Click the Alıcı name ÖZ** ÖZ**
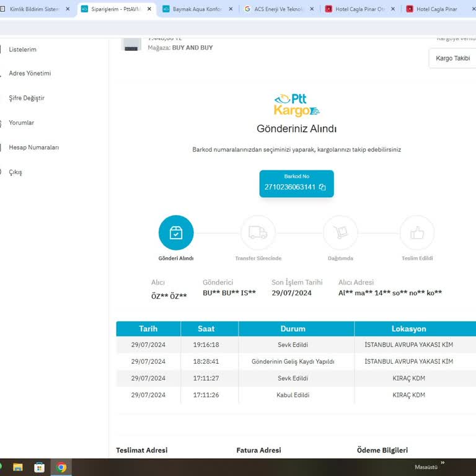 pos(169,296)
